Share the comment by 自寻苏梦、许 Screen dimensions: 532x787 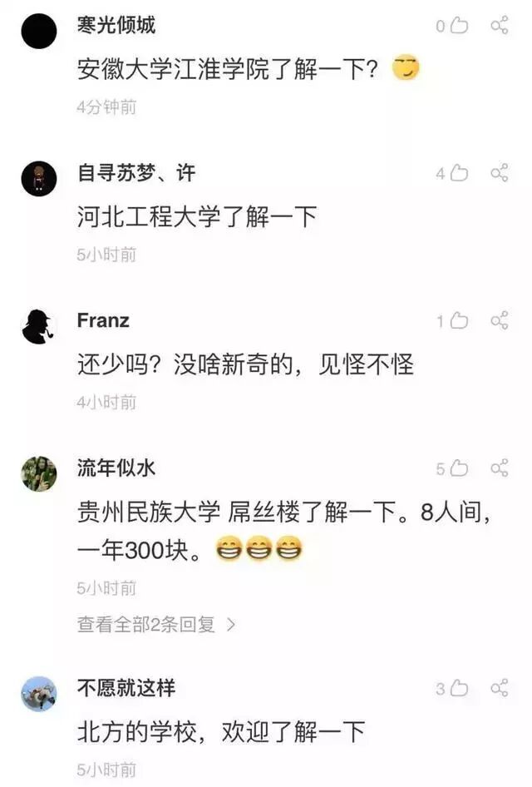500,173
